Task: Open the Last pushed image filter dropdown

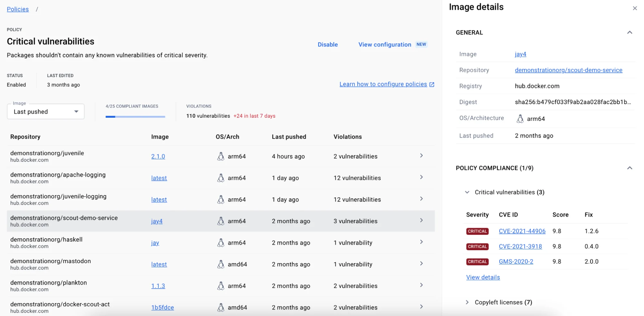Action: click(45, 111)
